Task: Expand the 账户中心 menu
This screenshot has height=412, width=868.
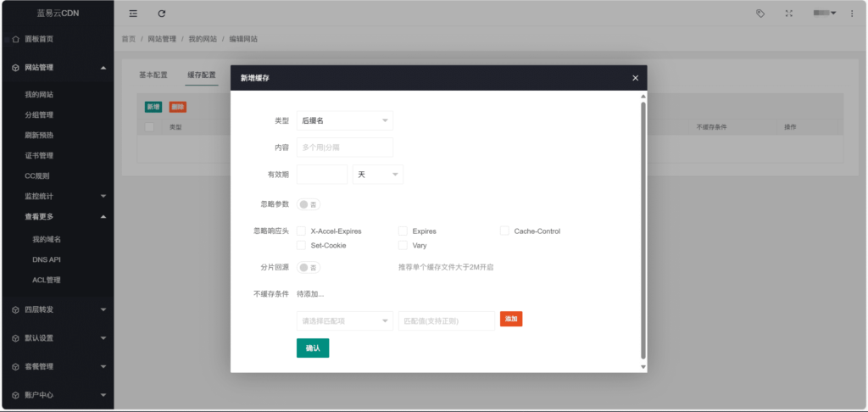Action: (103, 395)
